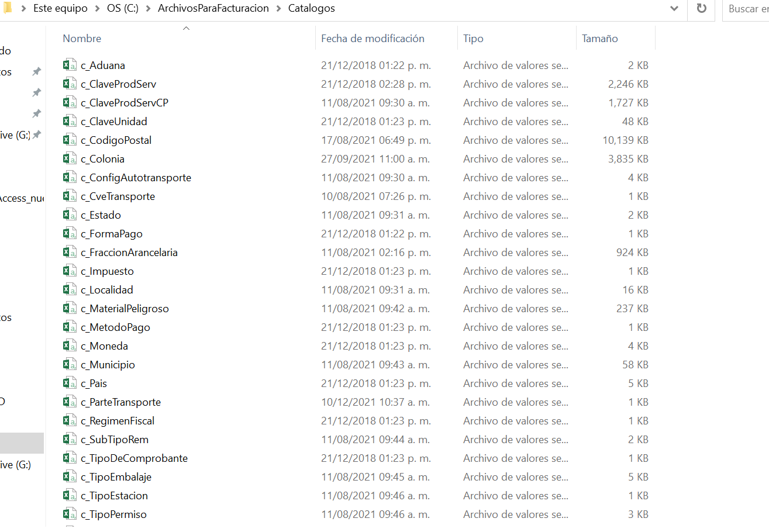Screen dimensions: 769x532
Task: Expand the chevron after ArchivosParaFacturacion
Action: click(x=279, y=9)
